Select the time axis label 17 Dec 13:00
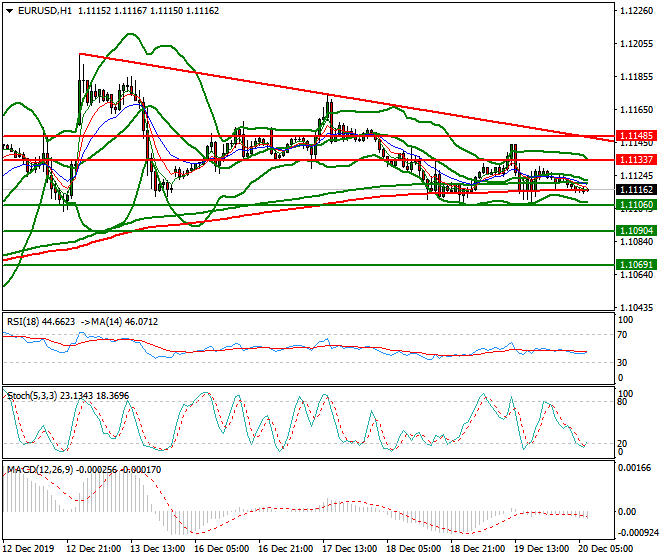 coord(349,549)
